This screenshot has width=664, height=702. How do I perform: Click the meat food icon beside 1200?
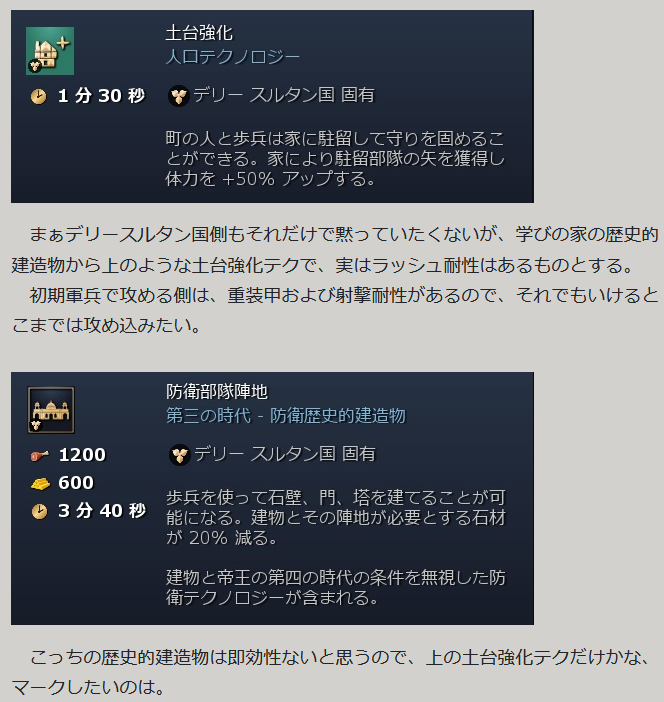click(40, 456)
